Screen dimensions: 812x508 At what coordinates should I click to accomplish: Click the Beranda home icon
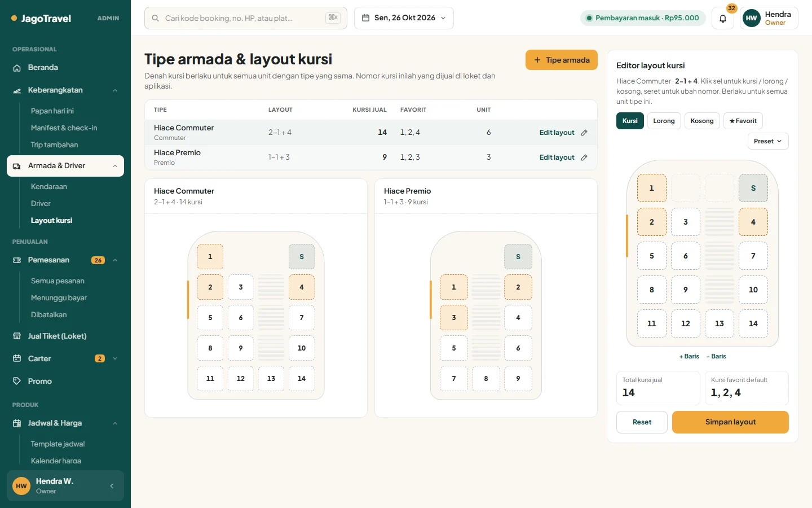tap(17, 68)
